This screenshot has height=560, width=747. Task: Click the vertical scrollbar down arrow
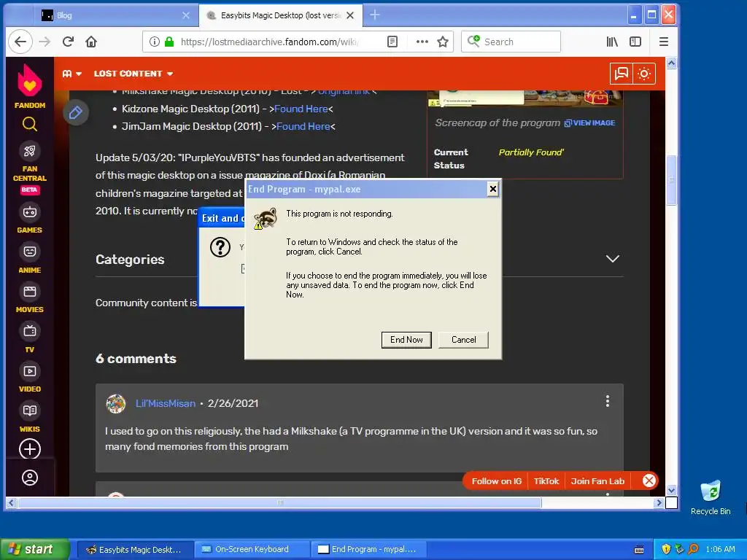(671, 490)
